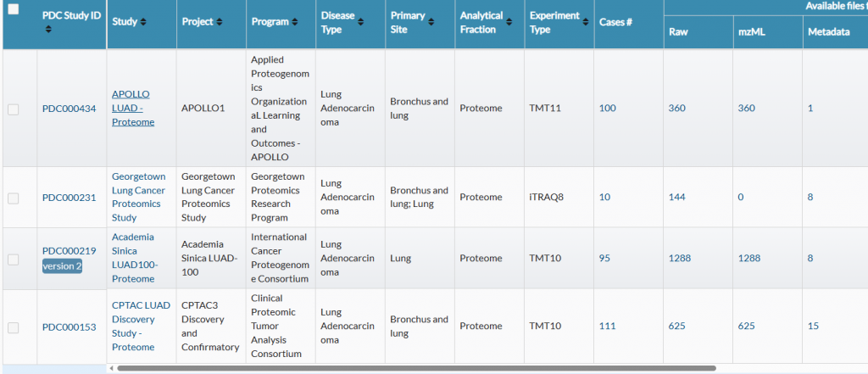
Task: Tick the checkbox for PDC000219 row
Action: pos(14,260)
